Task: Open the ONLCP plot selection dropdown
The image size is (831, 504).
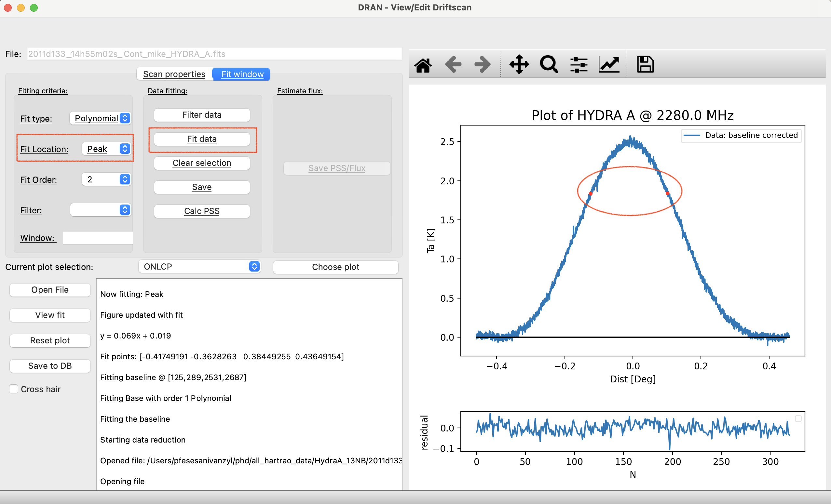Action: point(199,267)
